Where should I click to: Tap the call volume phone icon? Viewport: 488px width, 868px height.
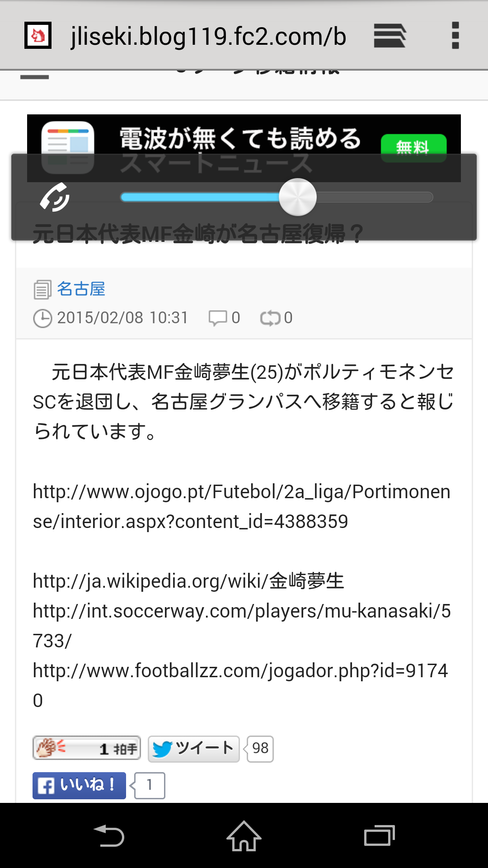coord(55,197)
